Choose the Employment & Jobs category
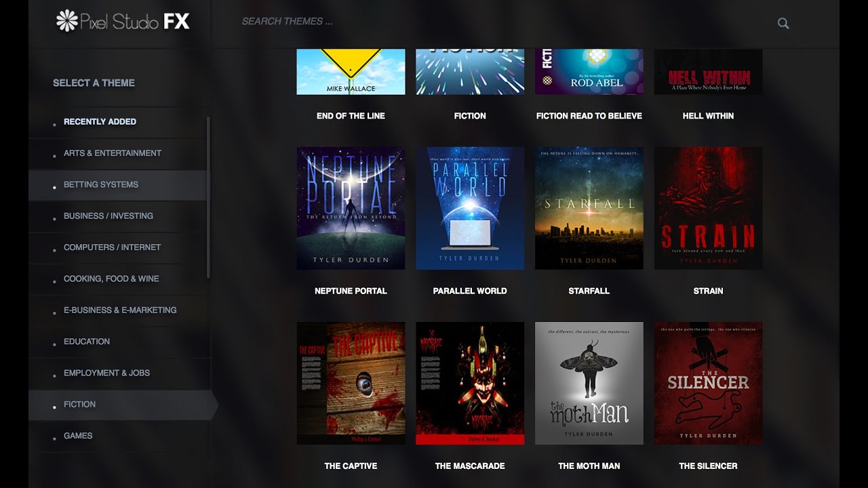This screenshot has width=868, height=488. [x=119, y=373]
